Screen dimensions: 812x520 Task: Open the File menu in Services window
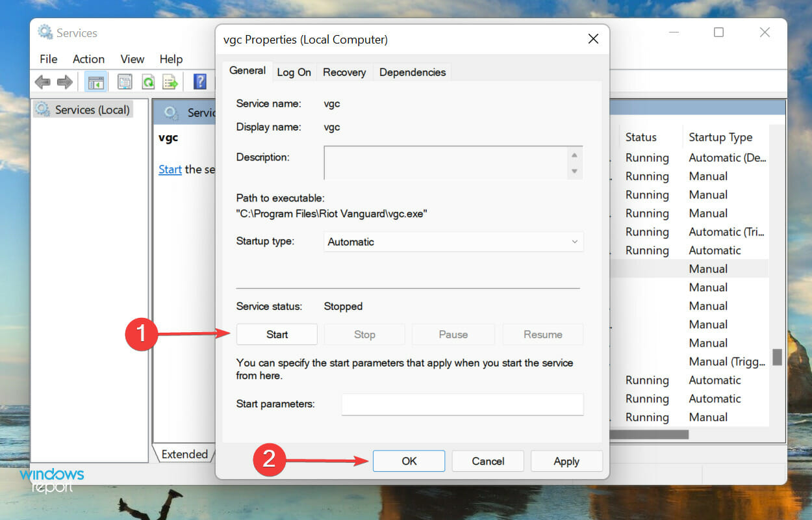coord(48,59)
